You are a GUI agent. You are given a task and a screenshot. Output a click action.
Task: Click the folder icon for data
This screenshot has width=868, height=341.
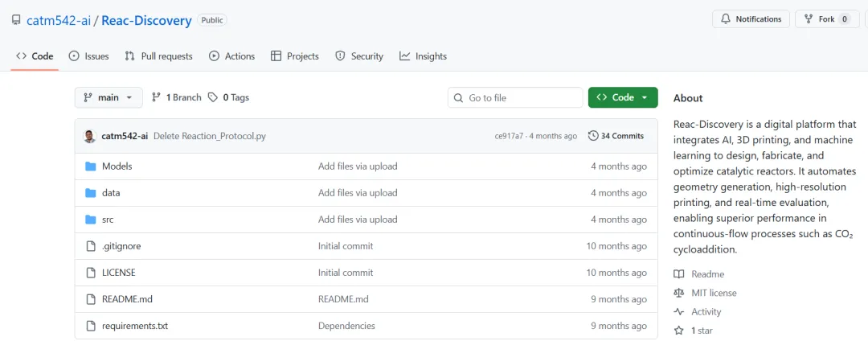pyautogui.click(x=91, y=193)
